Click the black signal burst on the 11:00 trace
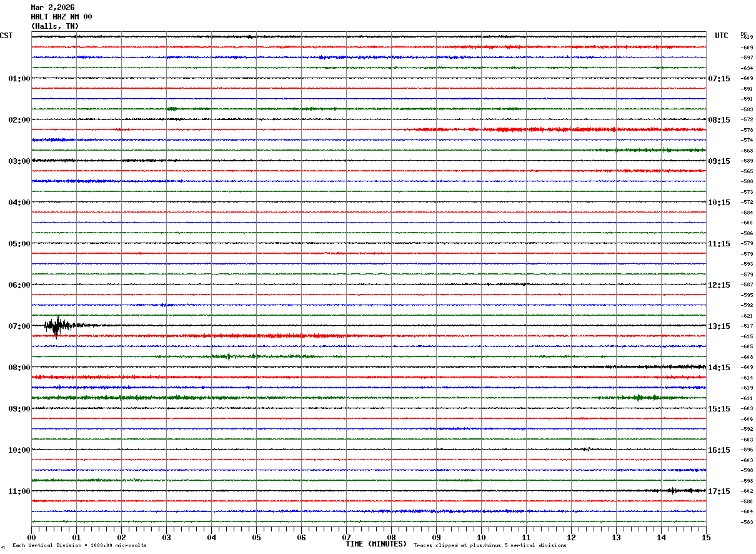756x554 pixels. 674,491
